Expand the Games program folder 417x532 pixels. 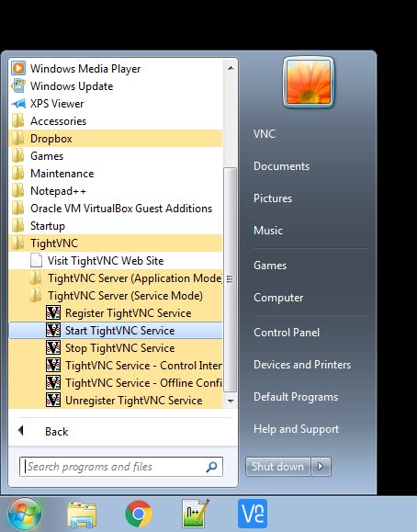[x=116, y=156]
